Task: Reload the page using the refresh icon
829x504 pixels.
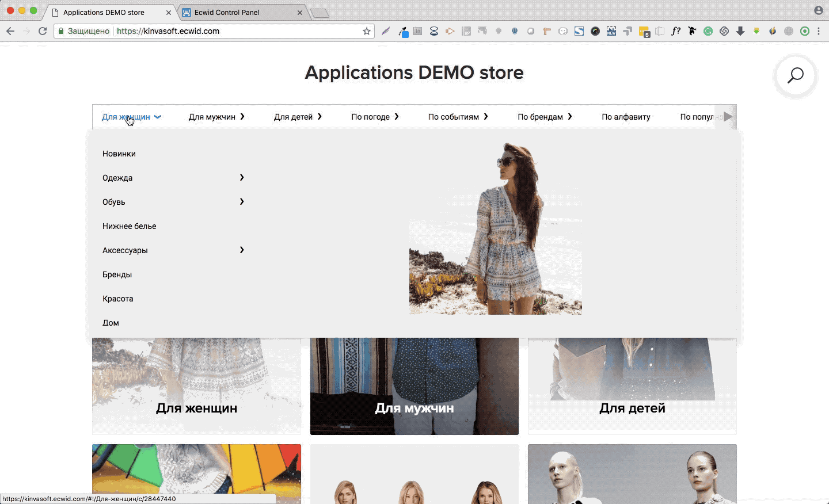Action: pyautogui.click(x=43, y=31)
